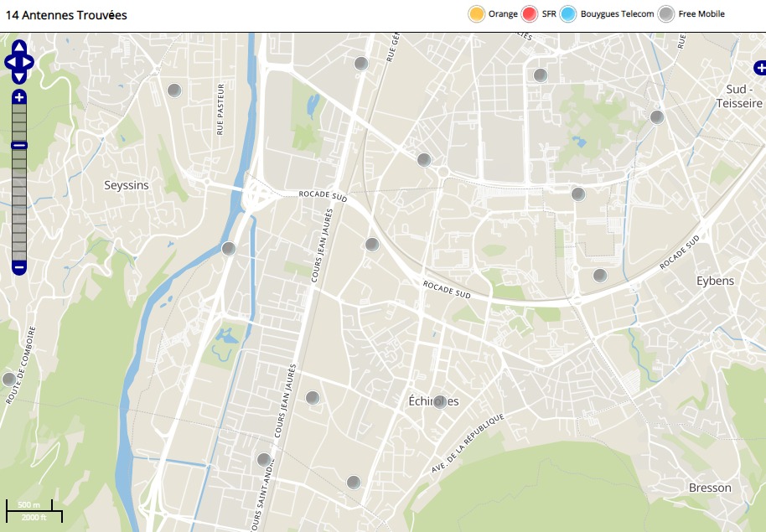Zoom out using the minus button
Viewport: 766px width, 532px height.
tap(19, 267)
